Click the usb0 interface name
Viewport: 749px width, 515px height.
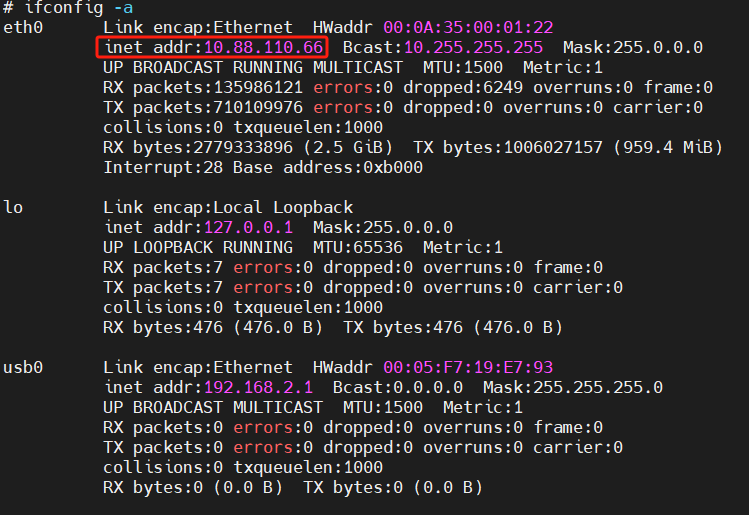point(23,368)
